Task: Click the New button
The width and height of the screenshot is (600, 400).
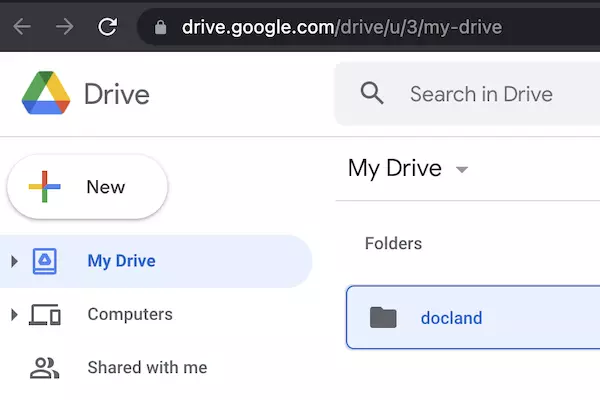Action: [87, 187]
